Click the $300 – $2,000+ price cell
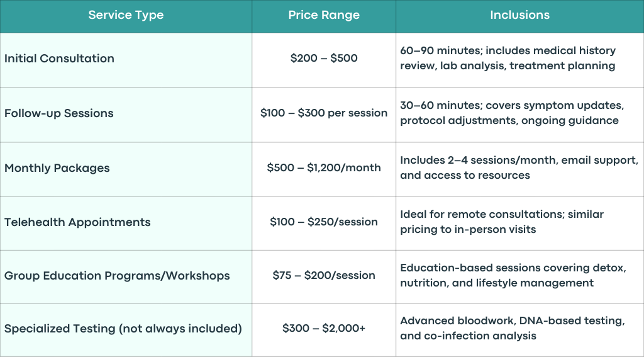Viewport: 644px width, 357px height. coord(324,328)
